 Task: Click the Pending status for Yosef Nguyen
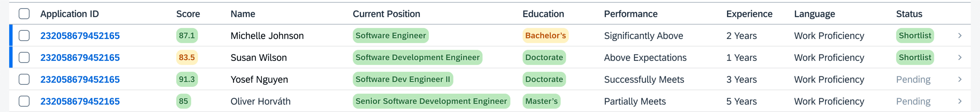(x=913, y=80)
